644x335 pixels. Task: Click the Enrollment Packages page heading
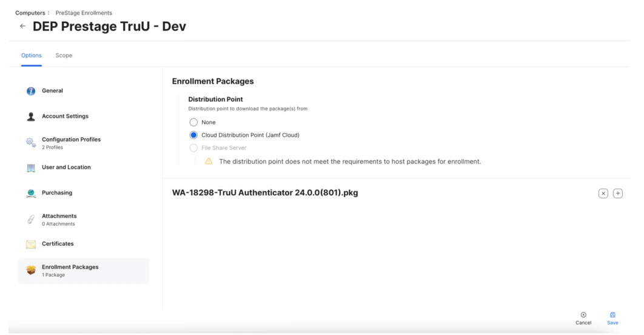[x=213, y=81]
